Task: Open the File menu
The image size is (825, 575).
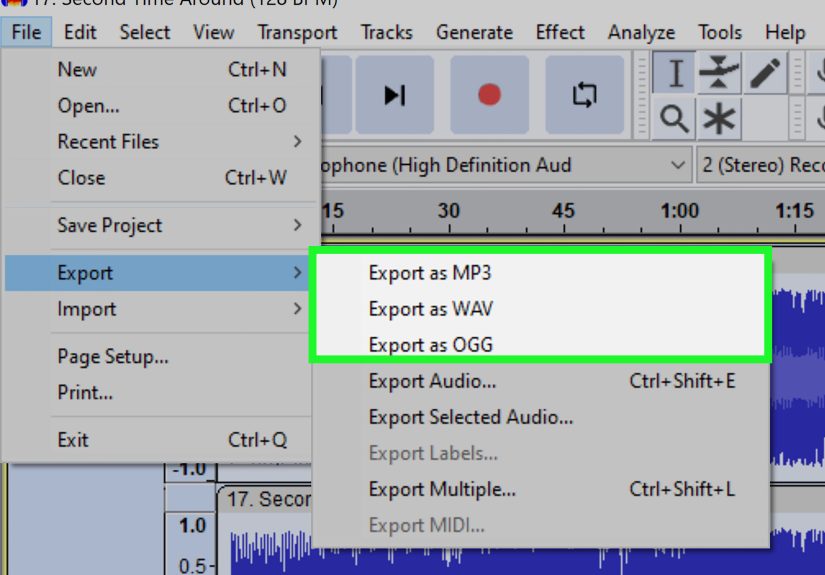Action: click(26, 32)
